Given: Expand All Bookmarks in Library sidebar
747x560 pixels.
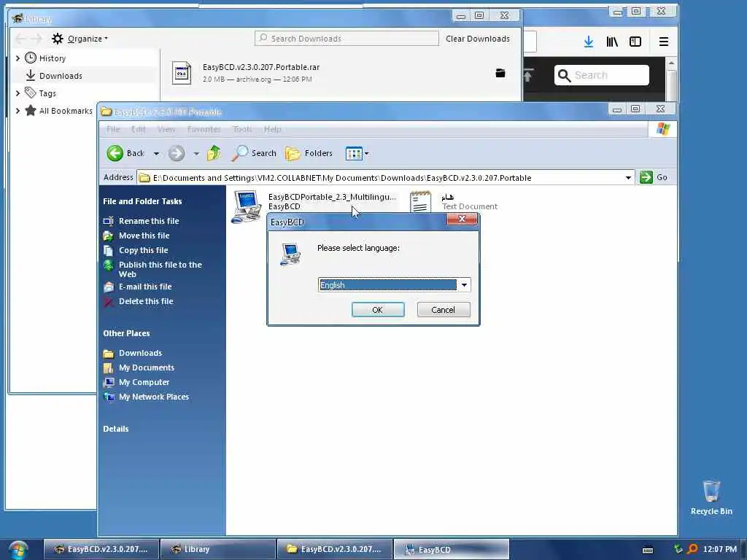Looking at the screenshot, I should click(18, 111).
